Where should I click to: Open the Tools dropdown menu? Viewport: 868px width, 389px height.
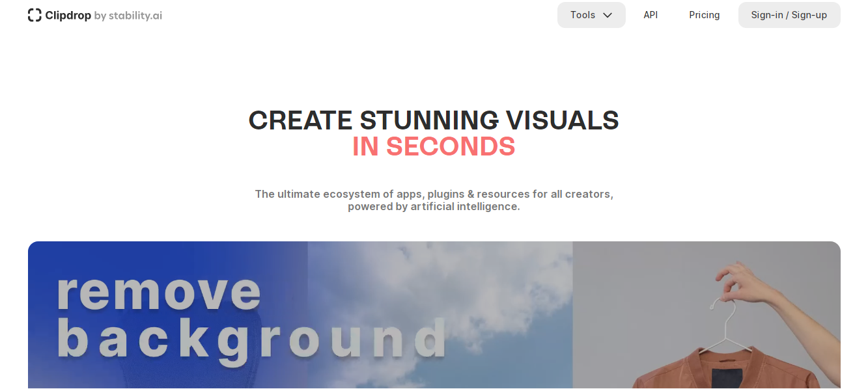(x=583, y=15)
